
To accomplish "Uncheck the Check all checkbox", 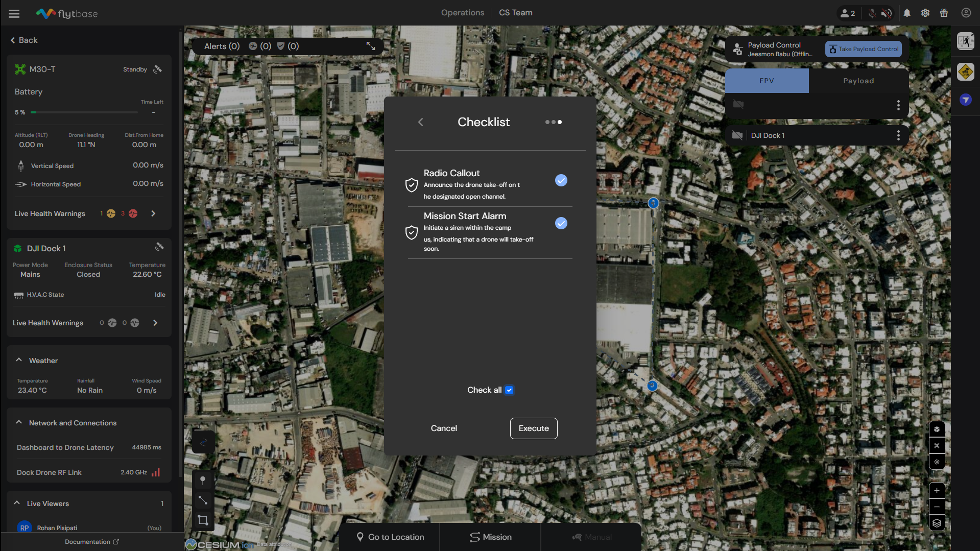I will (509, 390).
